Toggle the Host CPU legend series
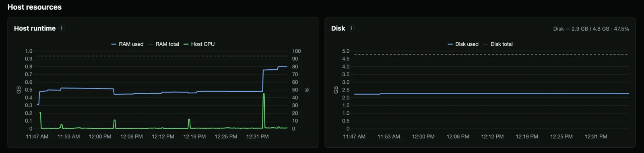Viewport: 644px width, 153px height. [x=199, y=44]
